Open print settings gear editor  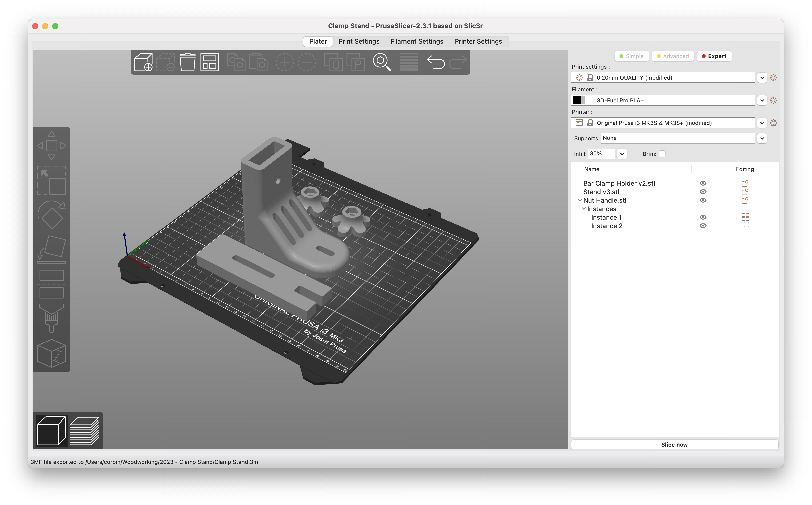(x=773, y=78)
